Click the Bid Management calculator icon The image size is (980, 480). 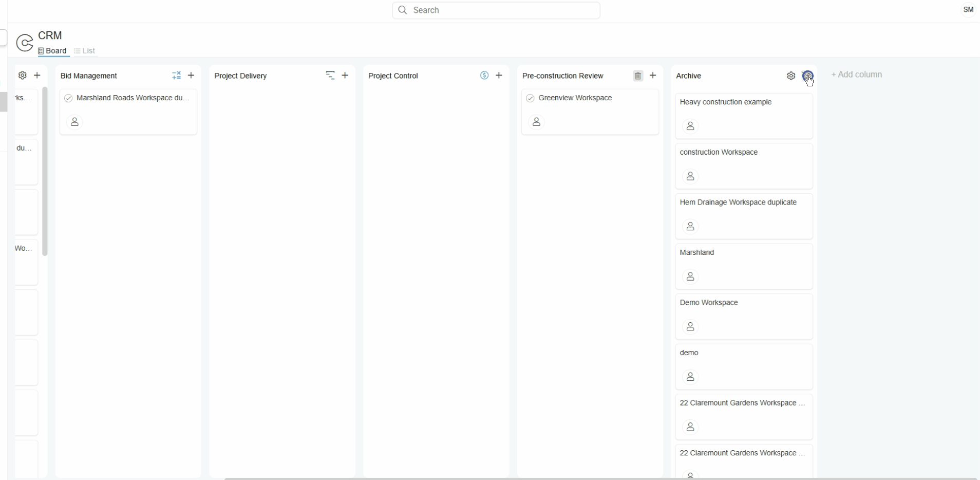[x=176, y=76]
